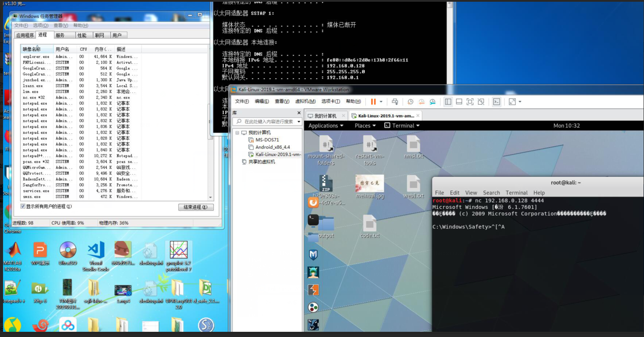This screenshot has width=644, height=337.
Task: Click the stretch guest display icon in VMware
Action: coord(512,102)
